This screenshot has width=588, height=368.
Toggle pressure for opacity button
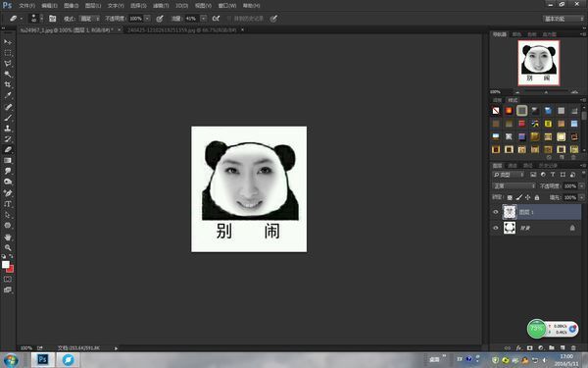point(160,19)
